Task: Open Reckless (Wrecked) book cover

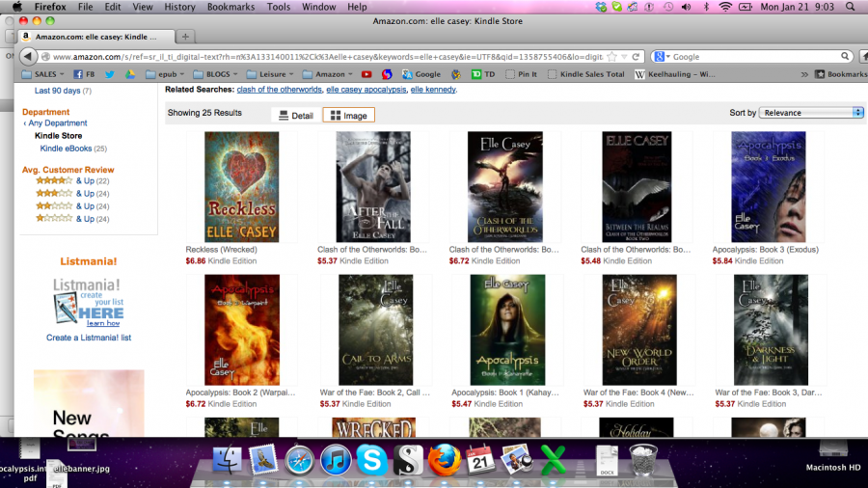Action: click(x=241, y=186)
